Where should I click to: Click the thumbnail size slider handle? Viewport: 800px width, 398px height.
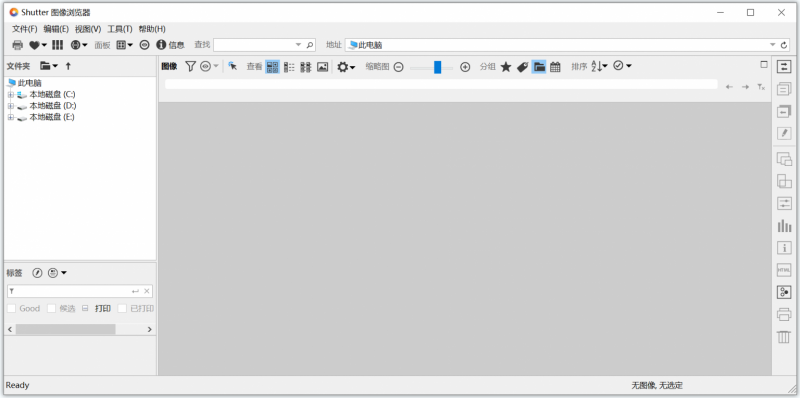pyautogui.click(x=437, y=67)
